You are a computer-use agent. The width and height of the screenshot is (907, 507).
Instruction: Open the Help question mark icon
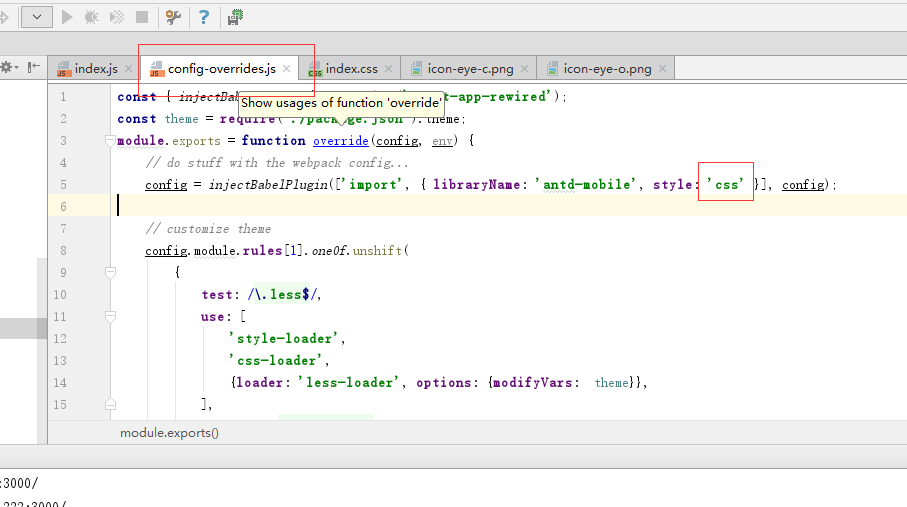pyautogui.click(x=204, y=17)
